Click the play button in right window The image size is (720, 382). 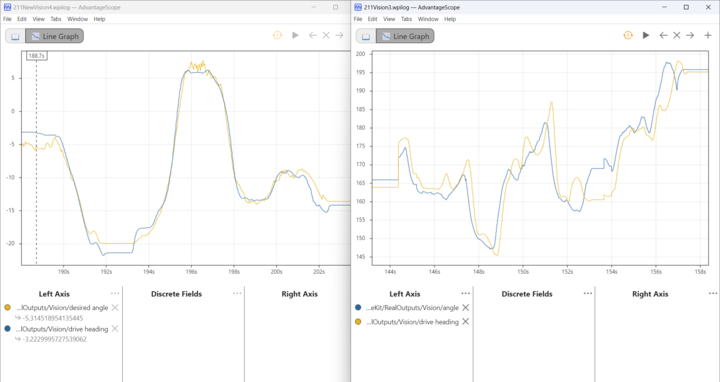pyautogui.click(x=646, y=35)
